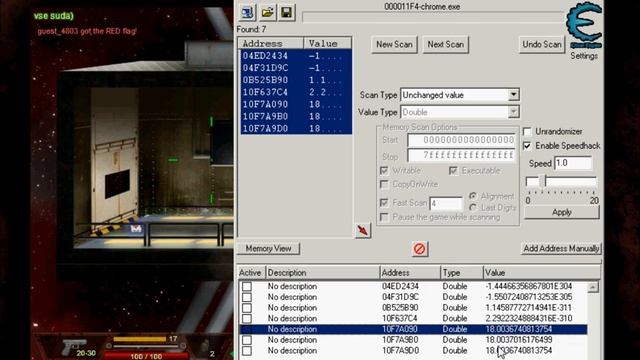Select found address 0B525B90
The height and width of the screenshot is (360, 640).
point(295,80)
